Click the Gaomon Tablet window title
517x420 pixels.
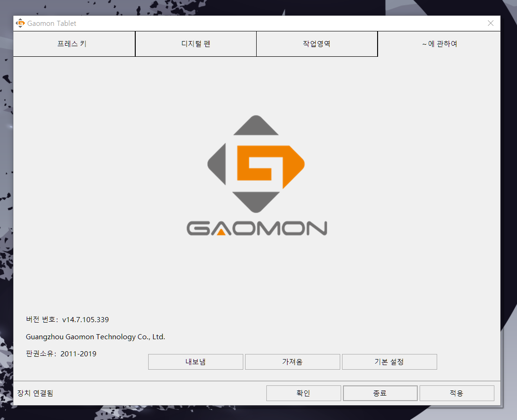pyautogui.click(x=52, y=24)
